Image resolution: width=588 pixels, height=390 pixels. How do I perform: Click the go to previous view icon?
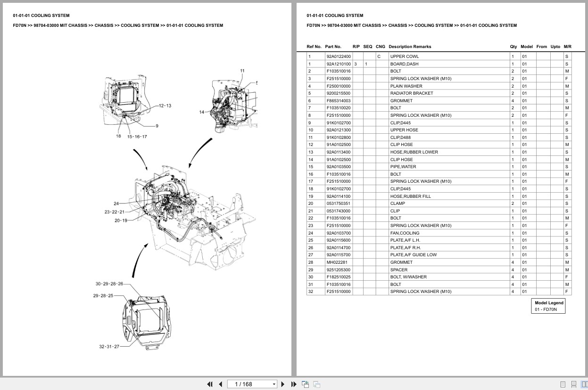[305, 384]
